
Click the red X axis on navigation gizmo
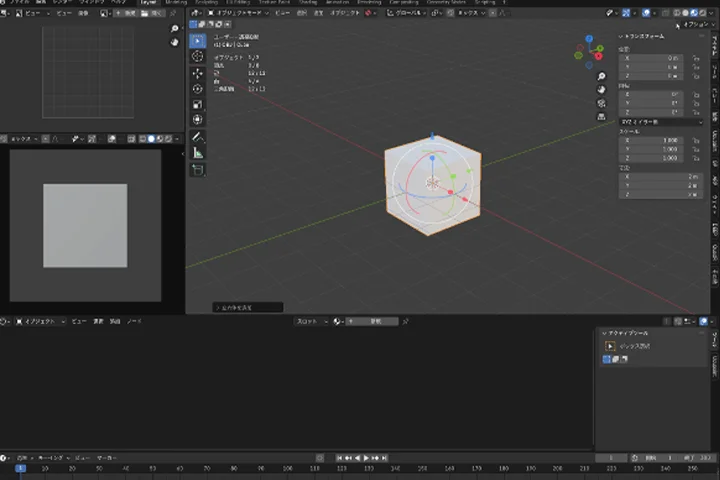coord(598,56)
